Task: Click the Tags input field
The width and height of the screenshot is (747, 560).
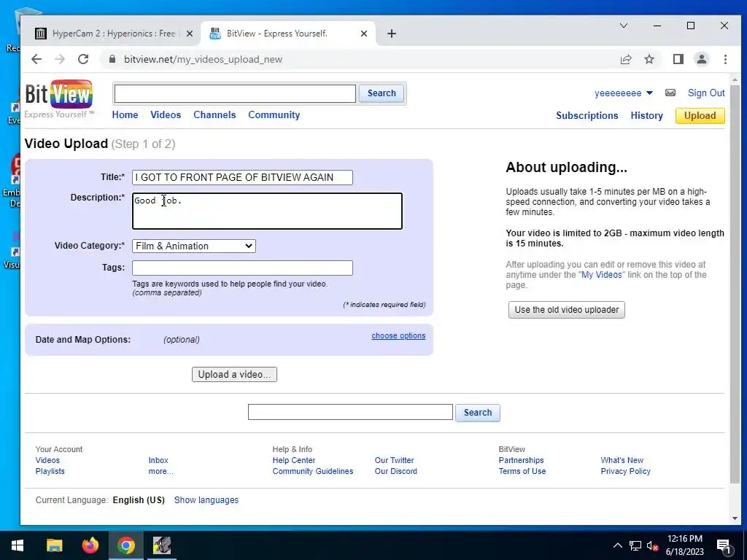Action: tap(242, 268)
